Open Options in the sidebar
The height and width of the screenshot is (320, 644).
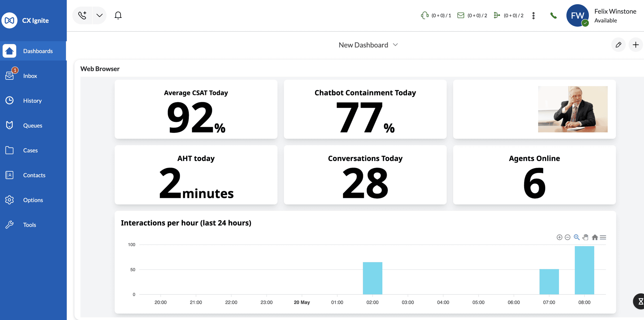click(33, 200)
